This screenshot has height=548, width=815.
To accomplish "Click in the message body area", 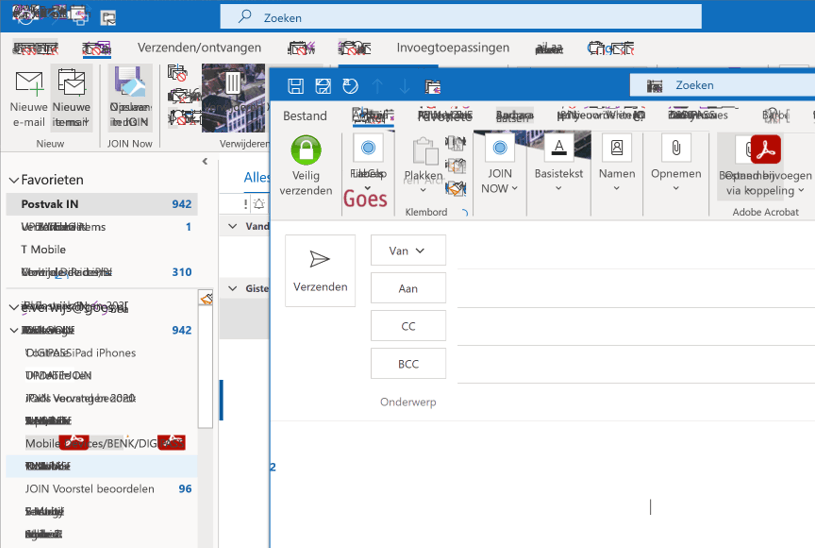I will pos(543,484).
